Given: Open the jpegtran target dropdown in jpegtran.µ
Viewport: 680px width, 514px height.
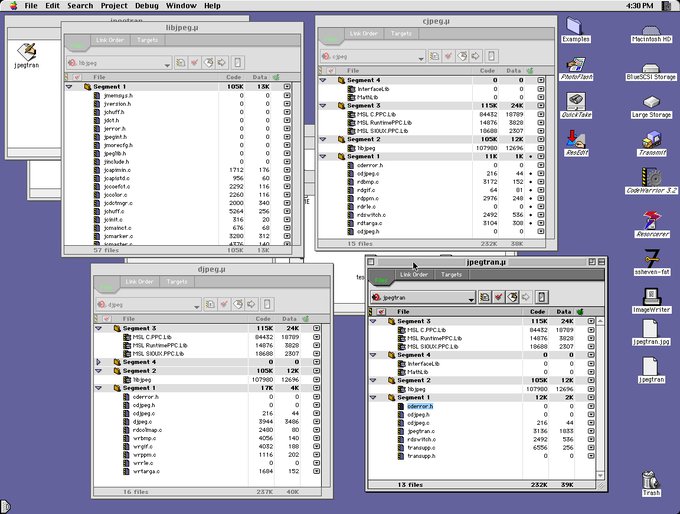Looking at the screenshot, I should (x=423, y=298).
